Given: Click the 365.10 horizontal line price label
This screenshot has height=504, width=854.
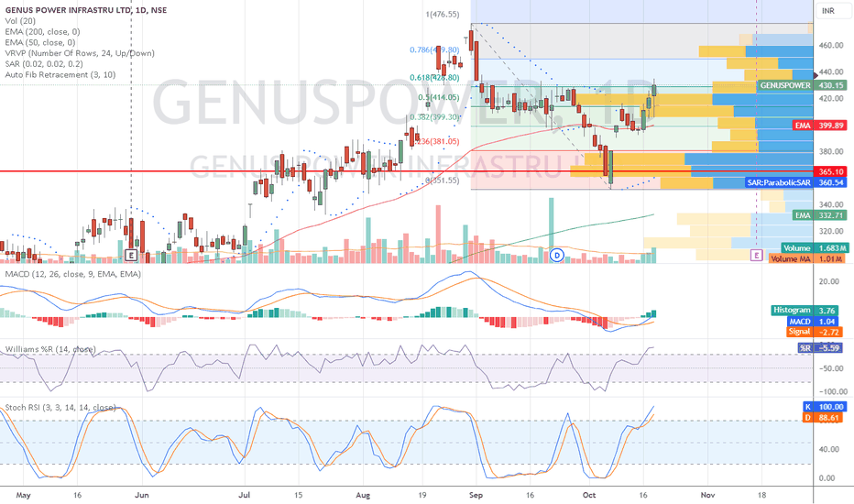Looking at the screenshot, I should point(830,171).
